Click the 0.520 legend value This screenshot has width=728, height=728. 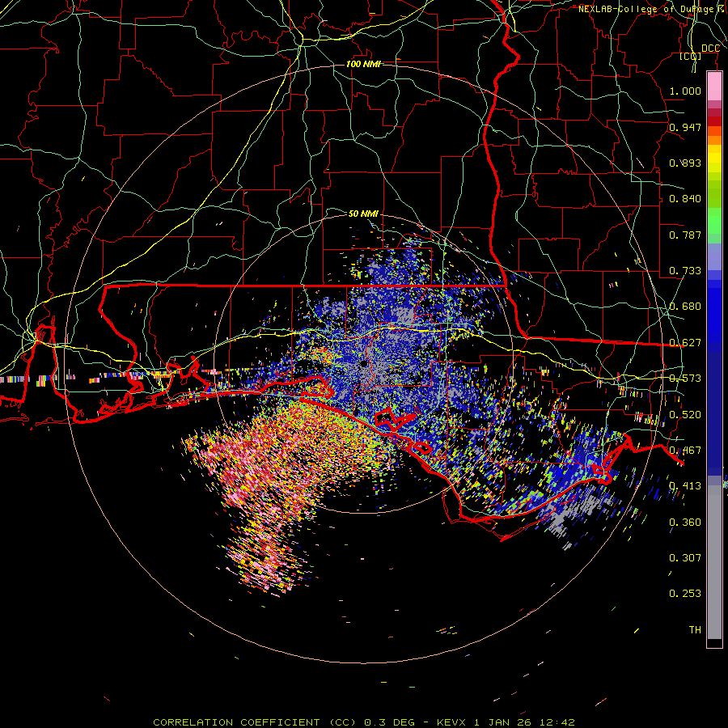click(685, 414)
